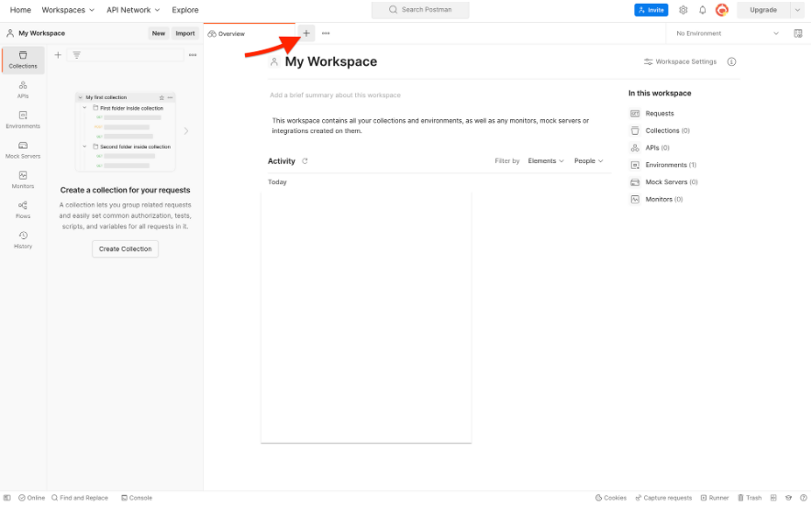
Task: Open Workspace Settings
Action: pyautogui.click(x=680, y=61)
